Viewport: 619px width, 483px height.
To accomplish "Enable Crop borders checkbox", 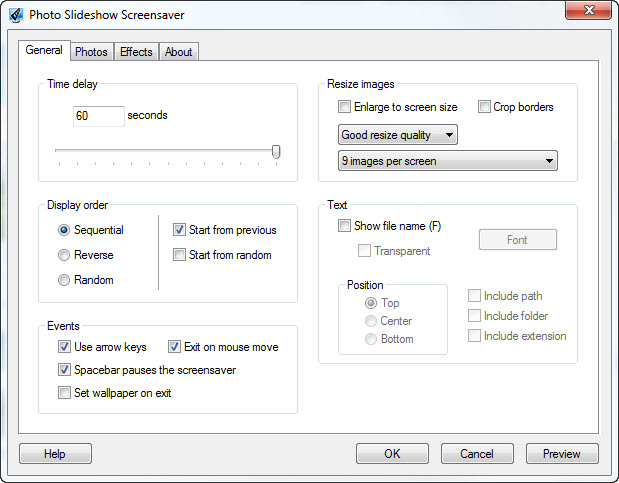I will [x=485, y=107].
